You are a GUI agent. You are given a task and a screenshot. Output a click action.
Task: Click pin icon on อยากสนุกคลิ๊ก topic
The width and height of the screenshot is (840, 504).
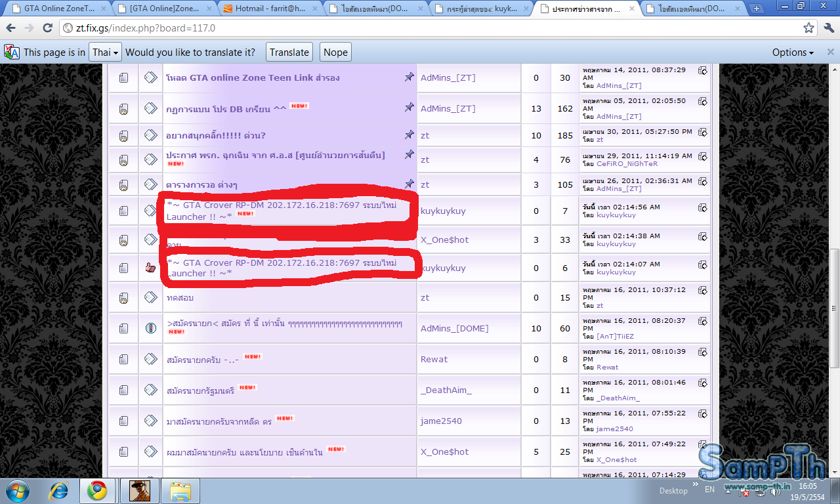[x=409, y=135]
